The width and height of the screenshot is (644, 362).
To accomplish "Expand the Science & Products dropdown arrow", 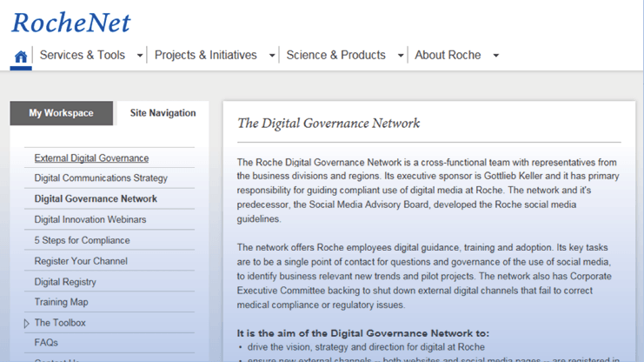I will click(x=401, y=56).
